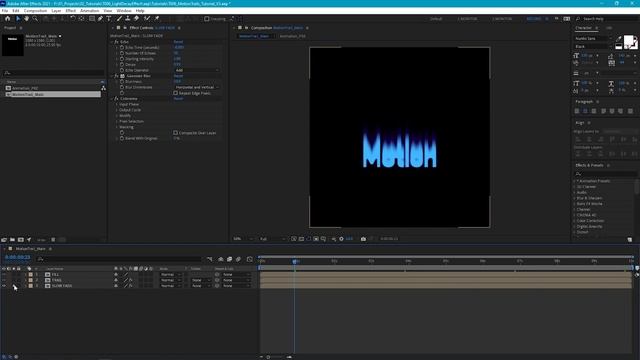Select the Rotation tool
Image resolution: width=640 pixels, height=360 pixels.
point(73,19)
